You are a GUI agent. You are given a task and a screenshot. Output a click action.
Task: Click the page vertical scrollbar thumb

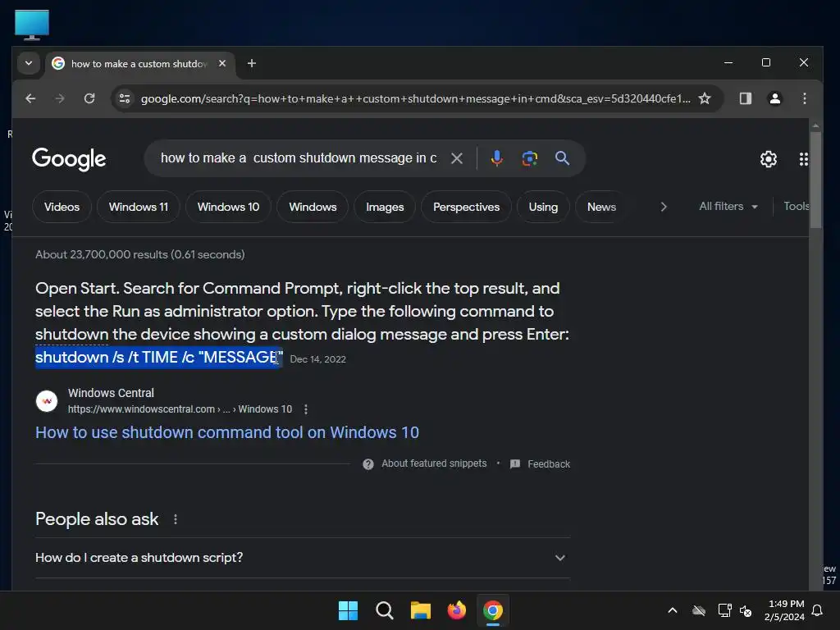[815, 180]
